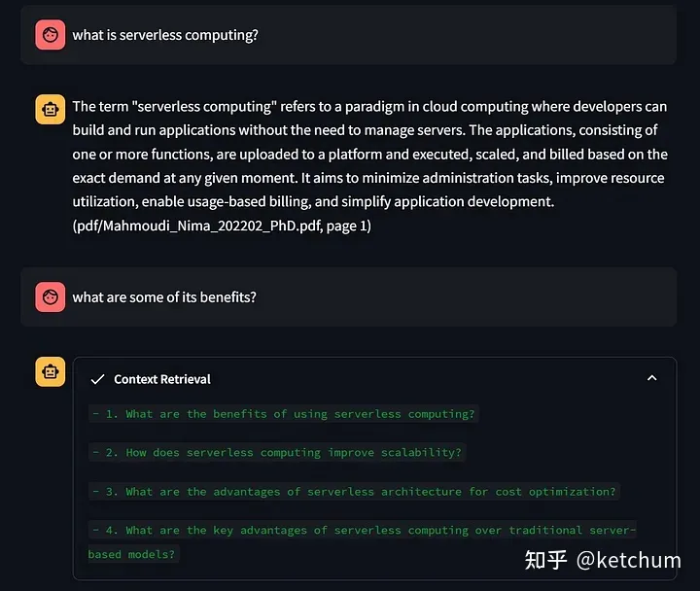Click the robot avatar beside Context Retrieval
The width and height of the screenshot is (700, 591).
50,371
